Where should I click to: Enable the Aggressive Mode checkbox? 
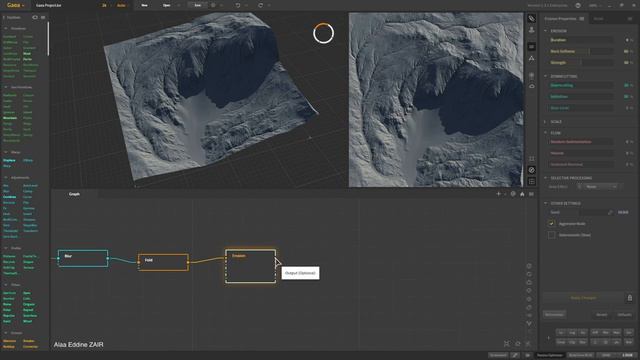[552, 224]
